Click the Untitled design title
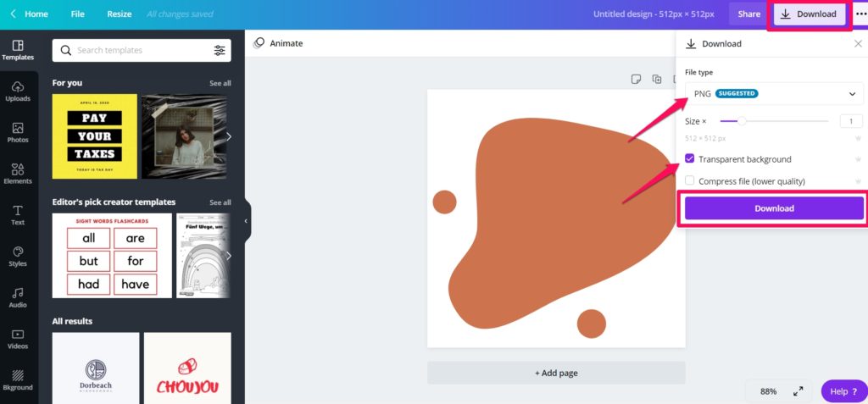Viewport: 868px width, 404px height. [x=654, y=14]
